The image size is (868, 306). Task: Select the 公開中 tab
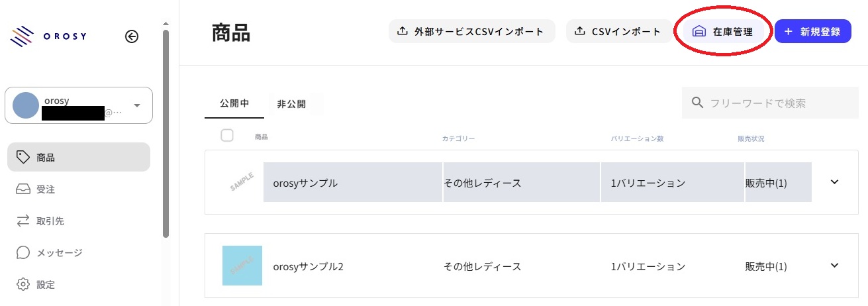tap(234, 104)
